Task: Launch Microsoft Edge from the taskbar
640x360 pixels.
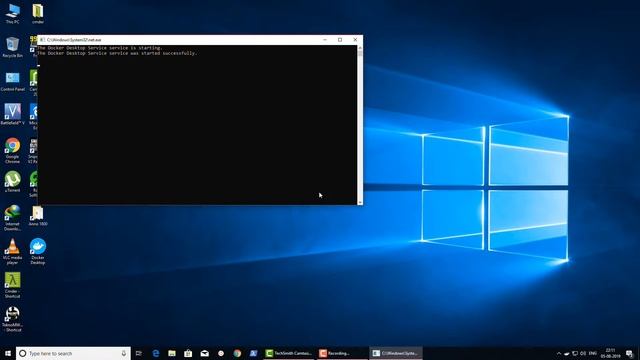Action: pos(156,353)
